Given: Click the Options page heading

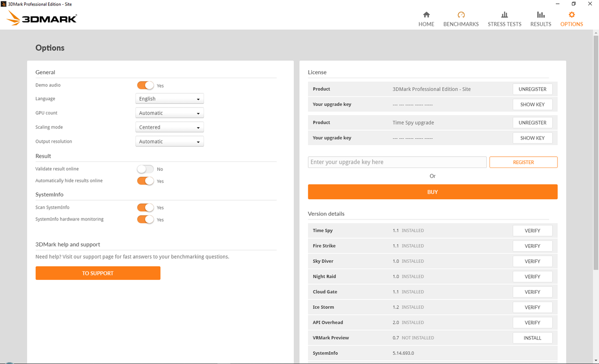Looking at the screenshot, I should click(50, 48).
